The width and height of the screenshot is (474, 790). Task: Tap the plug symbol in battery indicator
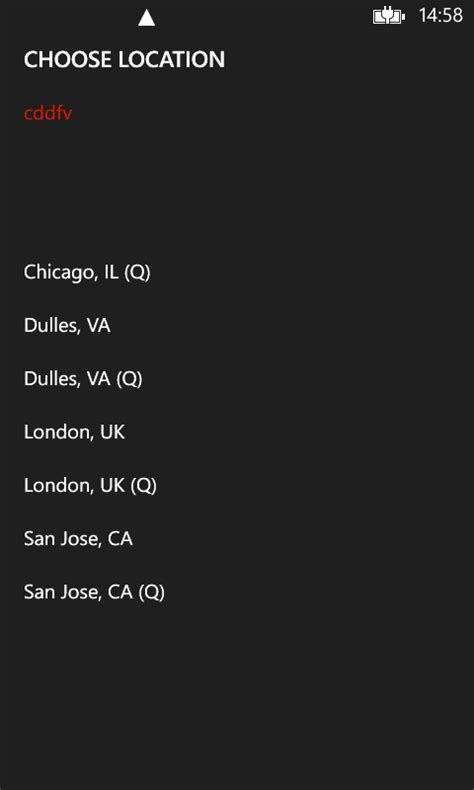387,16
